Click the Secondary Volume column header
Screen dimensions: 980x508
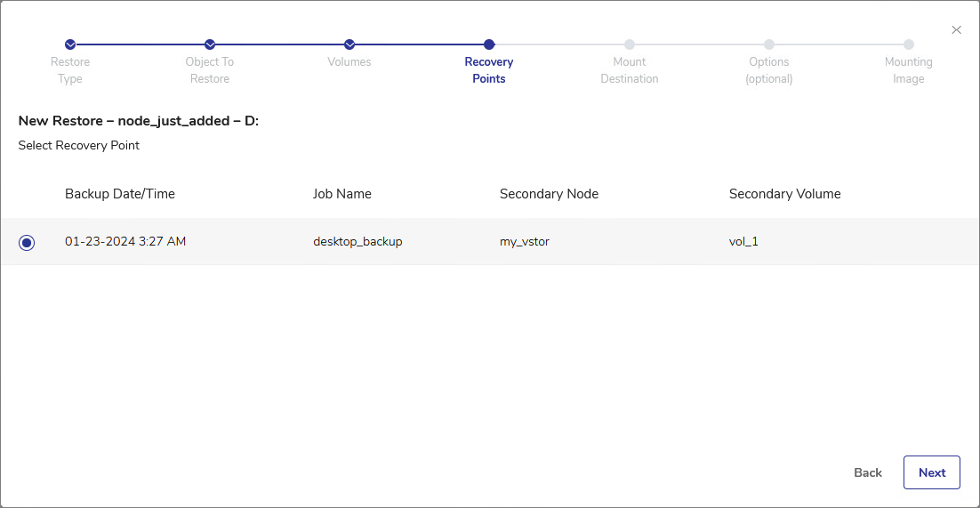tap(784, 194)
